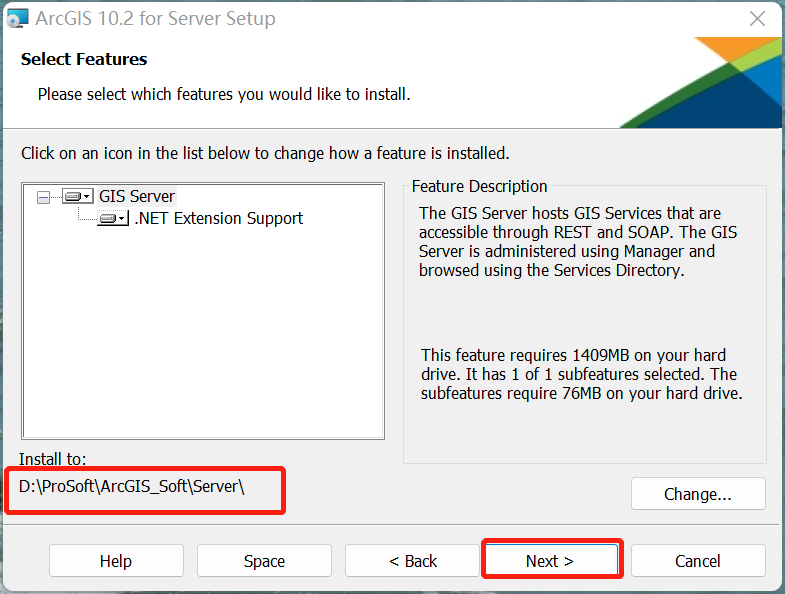The height and width of the screenshot is (594, 785).
Task: Select the GIS Server feature row
Action: [137, 196]
